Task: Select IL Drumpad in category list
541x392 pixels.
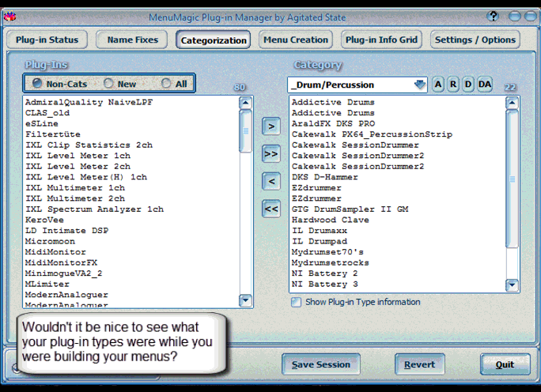Action: click(x=320, y=241)
